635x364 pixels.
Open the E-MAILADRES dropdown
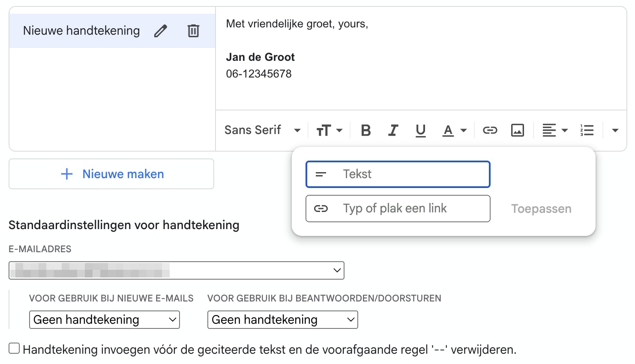click(x=176, y=270)
